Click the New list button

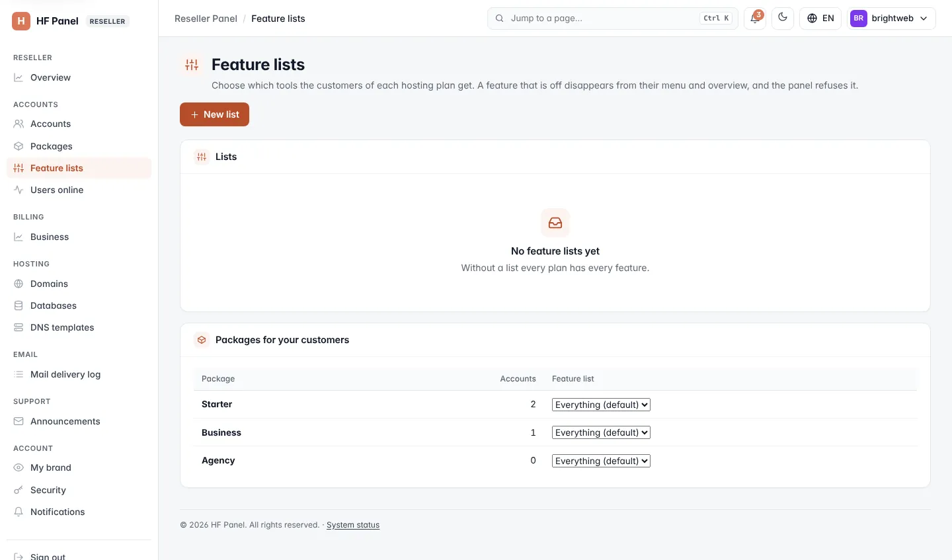coord(214,114)
